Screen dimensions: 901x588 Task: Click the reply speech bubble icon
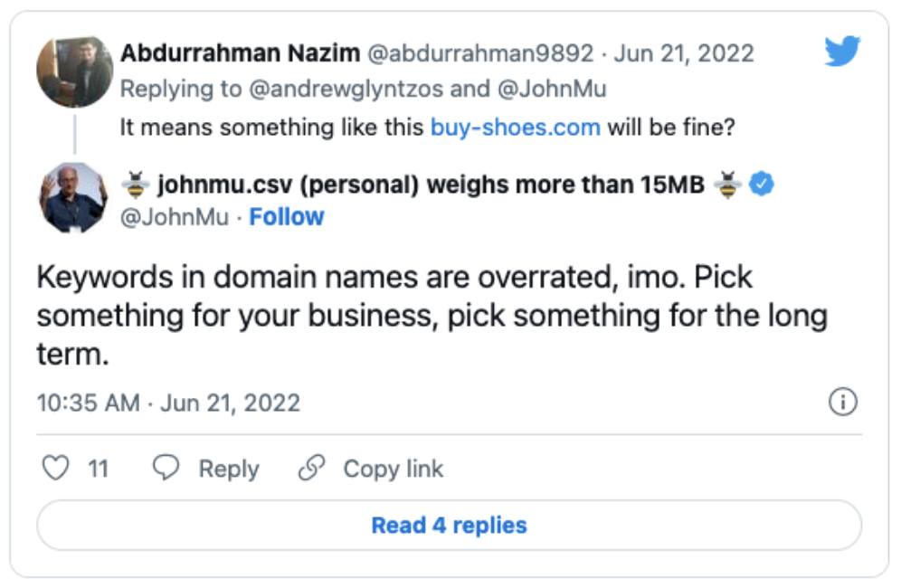click(166, 468)
